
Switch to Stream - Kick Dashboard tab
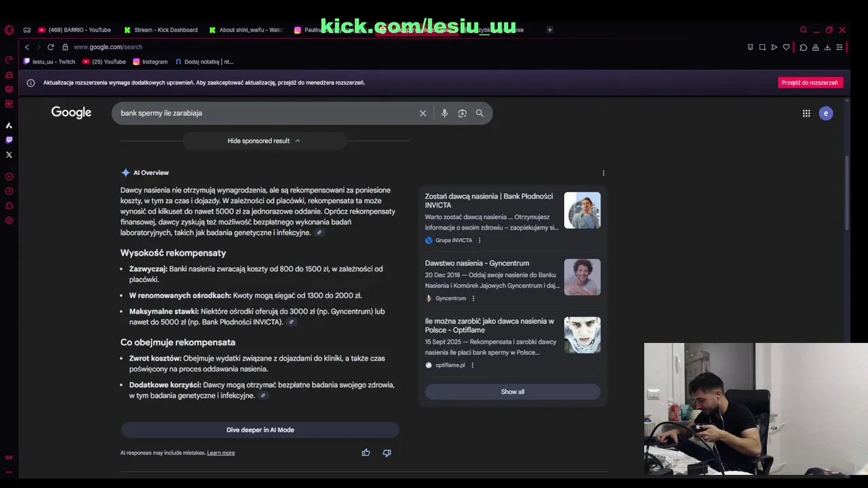161,30
